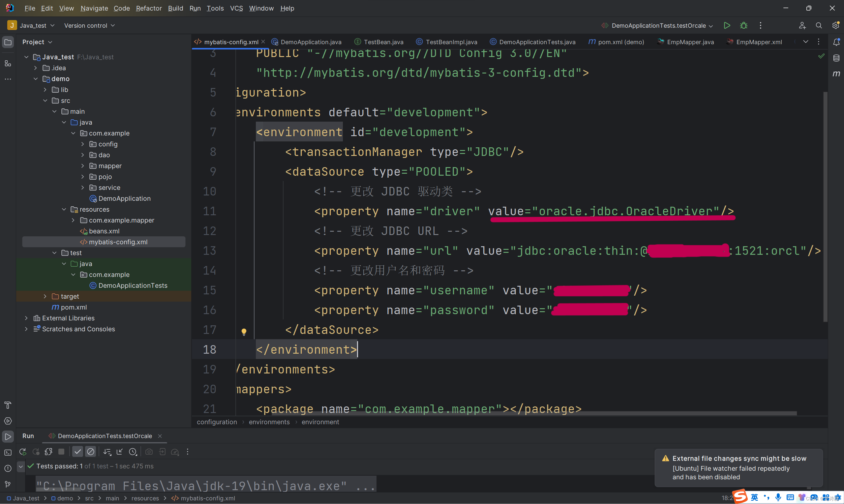Open the Git tool window icon
The height and width of the screenshot is (504, 844).
[x=8, y=484]
